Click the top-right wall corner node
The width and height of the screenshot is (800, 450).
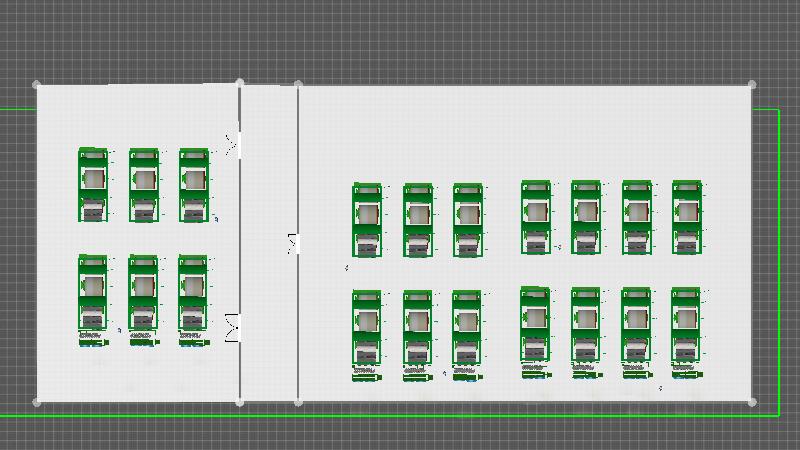pos(752,85)
